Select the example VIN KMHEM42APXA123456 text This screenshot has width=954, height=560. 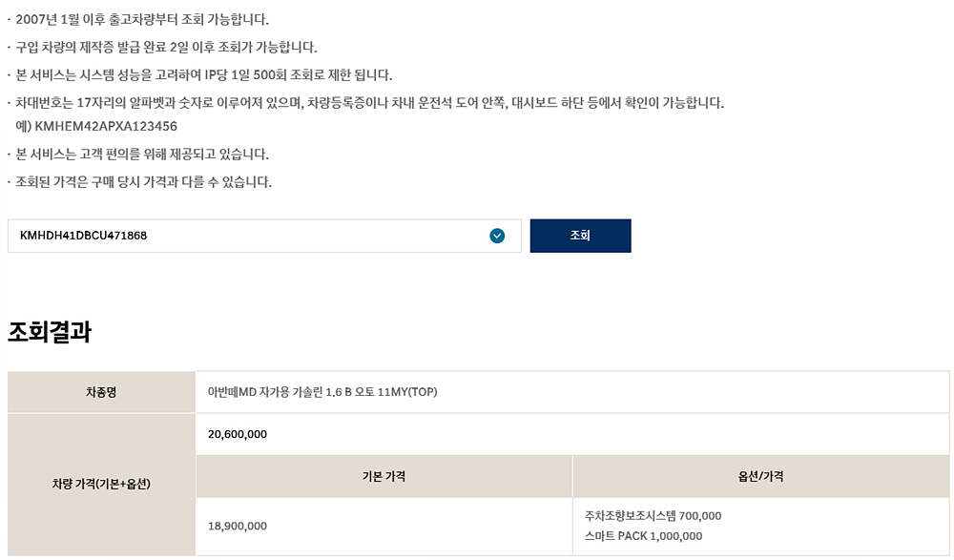[106, 127]
